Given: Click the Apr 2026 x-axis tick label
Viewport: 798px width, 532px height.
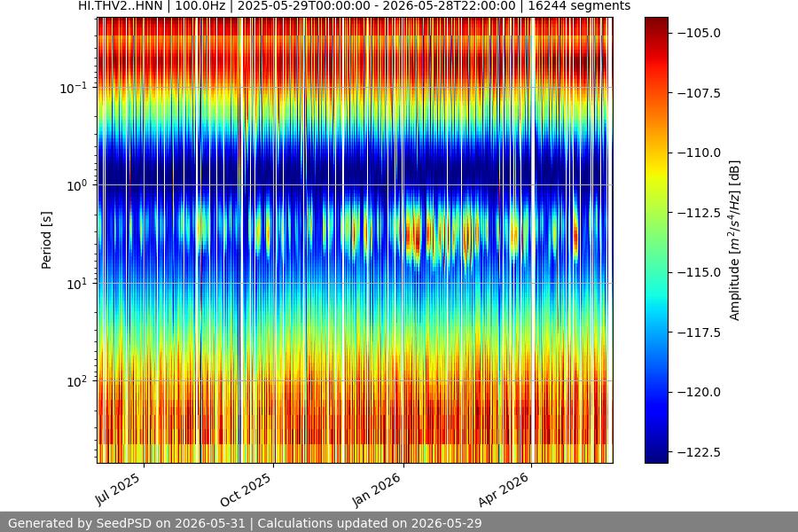Looking at the screenshot, I should [504, 490].
